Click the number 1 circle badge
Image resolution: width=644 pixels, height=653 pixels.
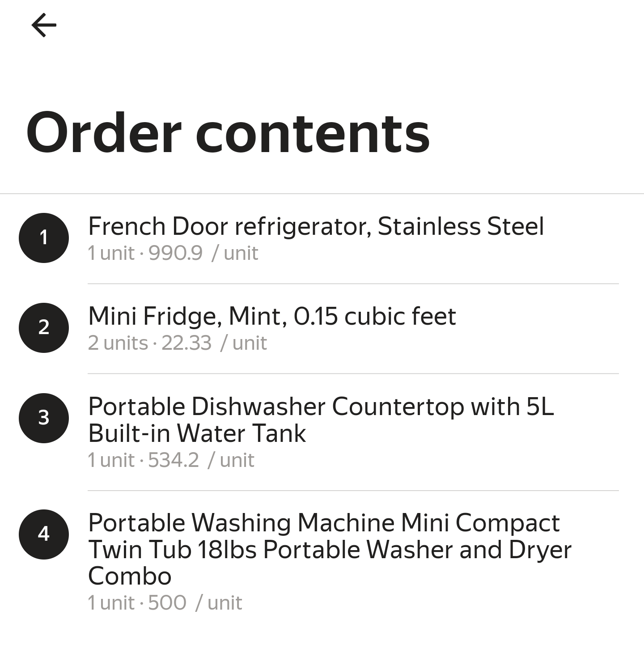click(44, 237)
